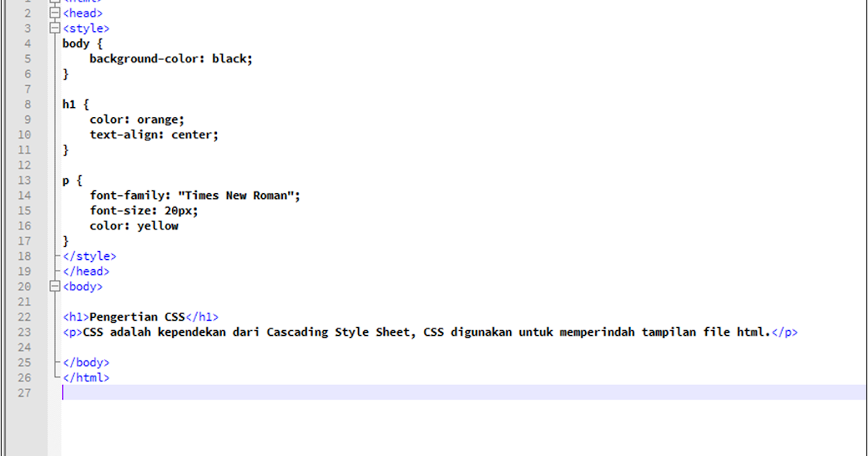Click the opening <style> tag text
The height and width of the screenshot is (456, 868).
point(86,28)
